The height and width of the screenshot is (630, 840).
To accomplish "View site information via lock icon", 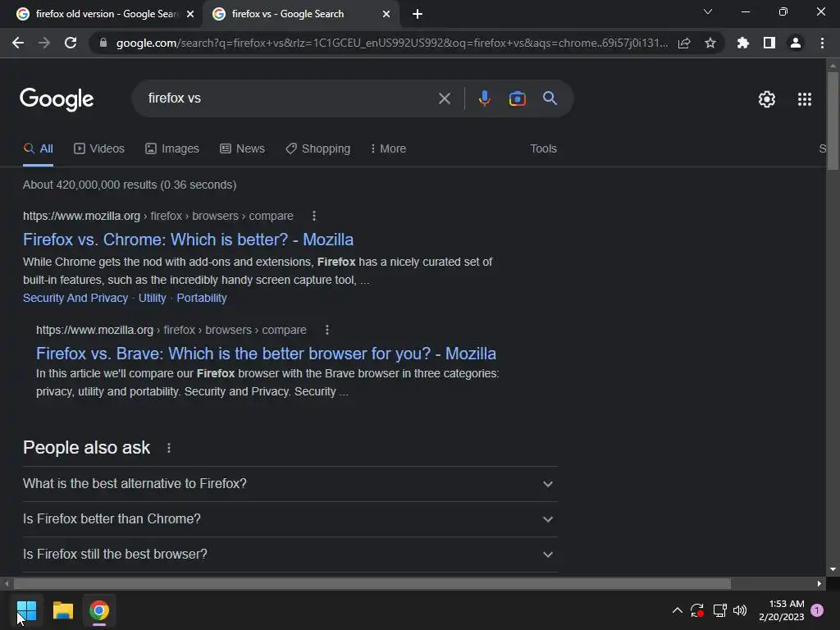I will (103, 43).
